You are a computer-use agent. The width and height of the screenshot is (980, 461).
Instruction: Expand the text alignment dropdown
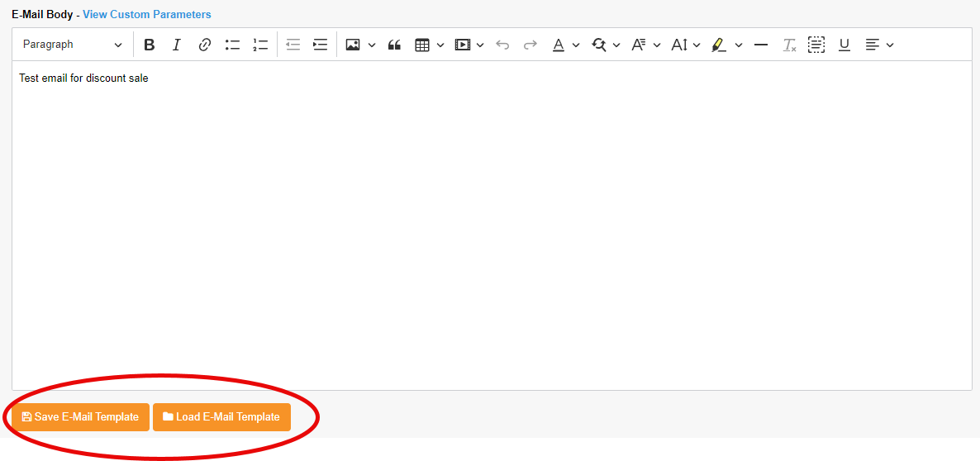[x=889, y=45]
